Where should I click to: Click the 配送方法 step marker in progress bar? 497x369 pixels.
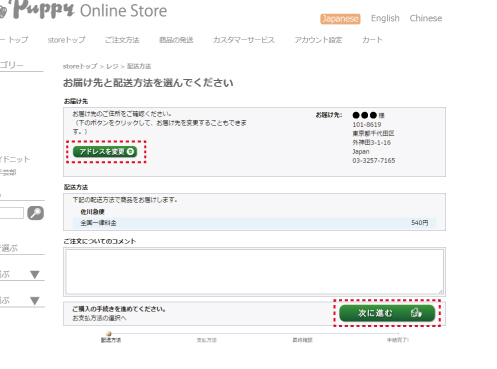click(x=109, y=334)
